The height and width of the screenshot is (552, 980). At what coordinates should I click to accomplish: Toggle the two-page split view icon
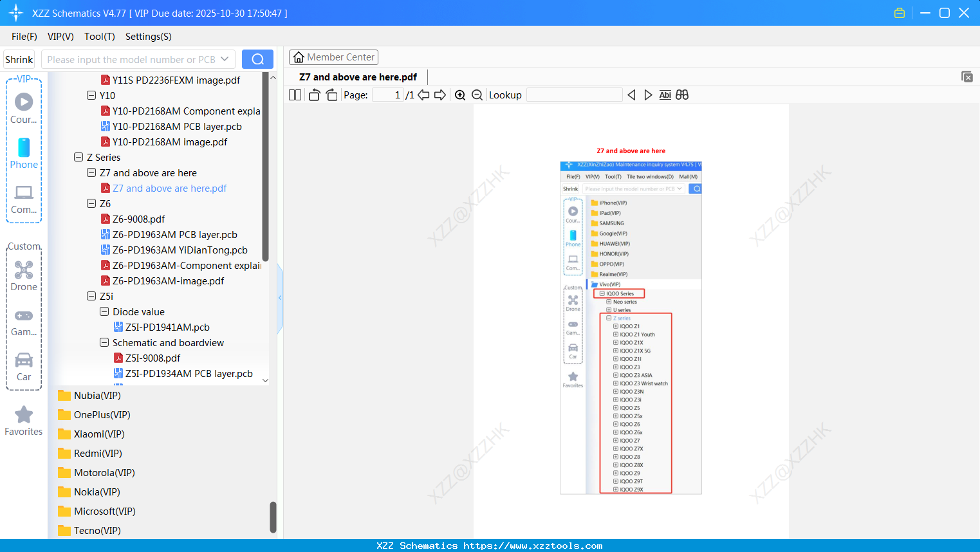tap(295, 95)
